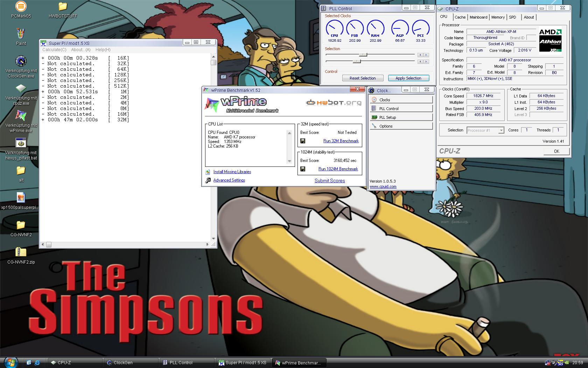Click the Install Missing Libraries link
The width and height of the screenshot is (588, 368).
pos(232,172)
